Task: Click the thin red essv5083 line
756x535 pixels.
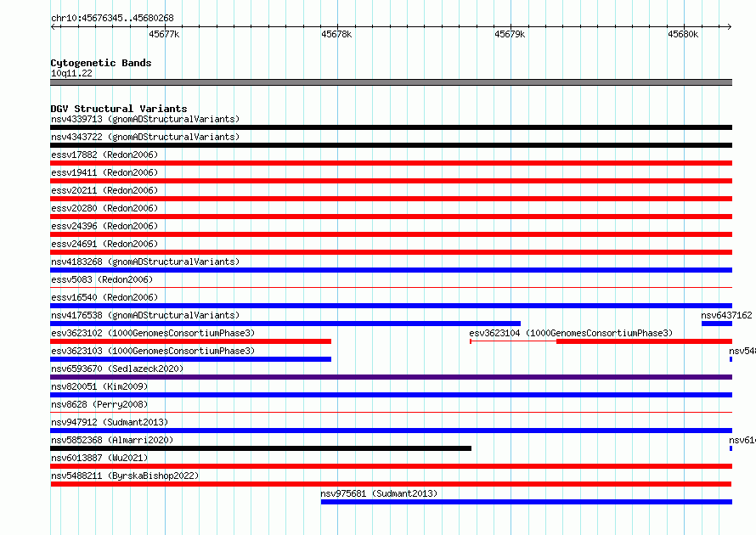Action: click(391, 288)
